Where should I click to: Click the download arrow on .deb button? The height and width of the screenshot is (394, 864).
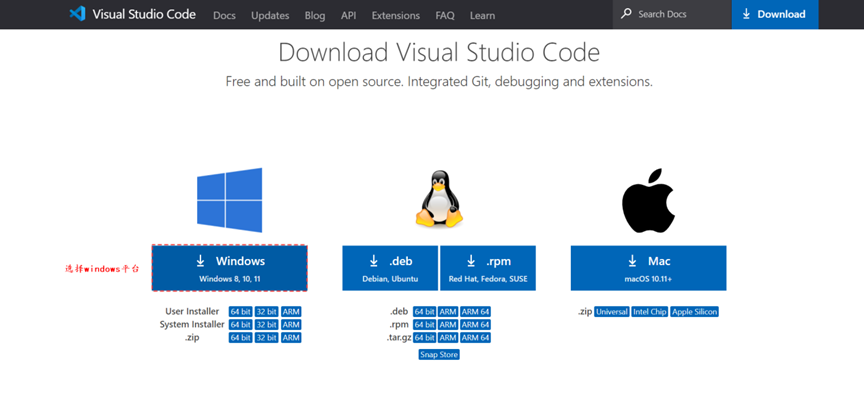374,261
